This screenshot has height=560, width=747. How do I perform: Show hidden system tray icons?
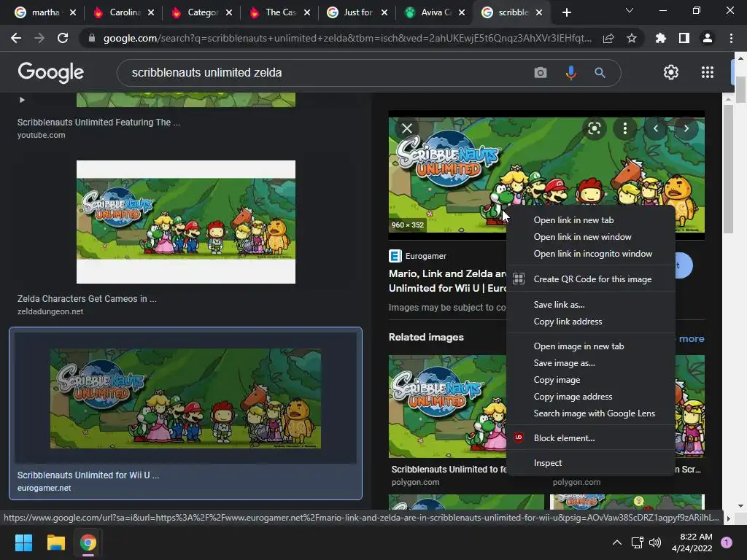tap(617, 542)
